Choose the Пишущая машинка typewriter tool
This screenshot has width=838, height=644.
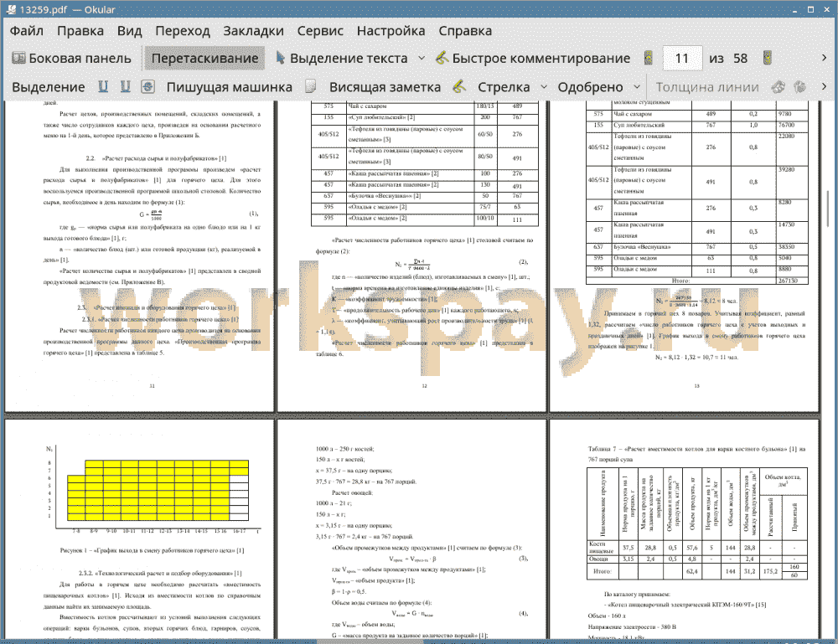(x=230, y=87)
